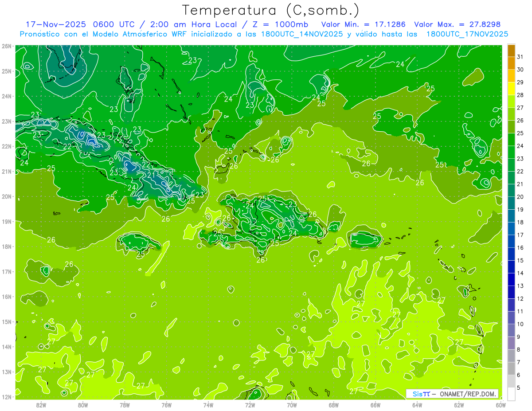The height and width of the screenshot is (411, 532).
Task: Click the 14N latitude axis label
Action: [7, 347]
